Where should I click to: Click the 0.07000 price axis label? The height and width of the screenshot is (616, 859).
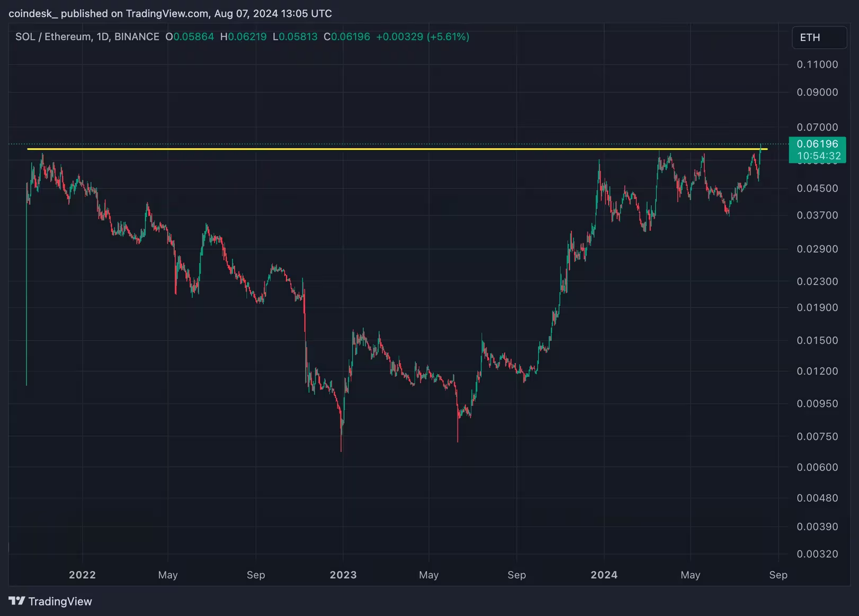(x=817, y=127)
